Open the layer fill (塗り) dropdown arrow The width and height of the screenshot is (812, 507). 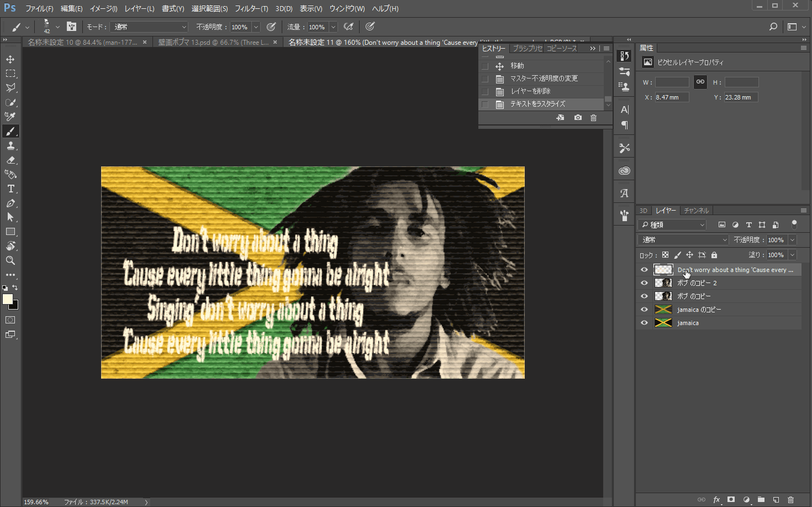tap(792, 255)
